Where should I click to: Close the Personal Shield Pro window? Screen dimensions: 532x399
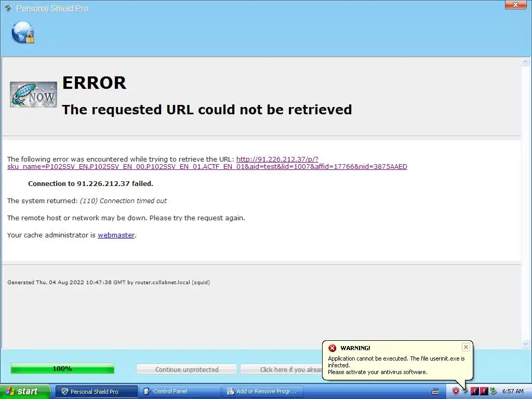tap(515, 5)
